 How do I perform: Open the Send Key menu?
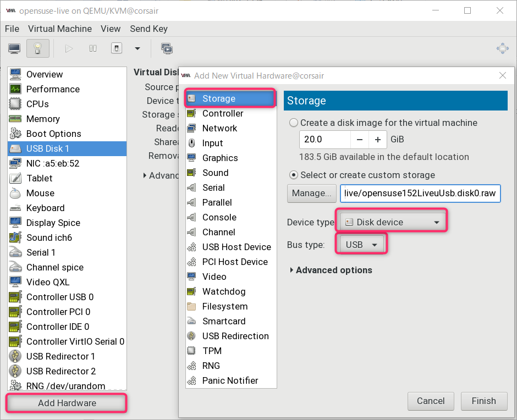148,29
